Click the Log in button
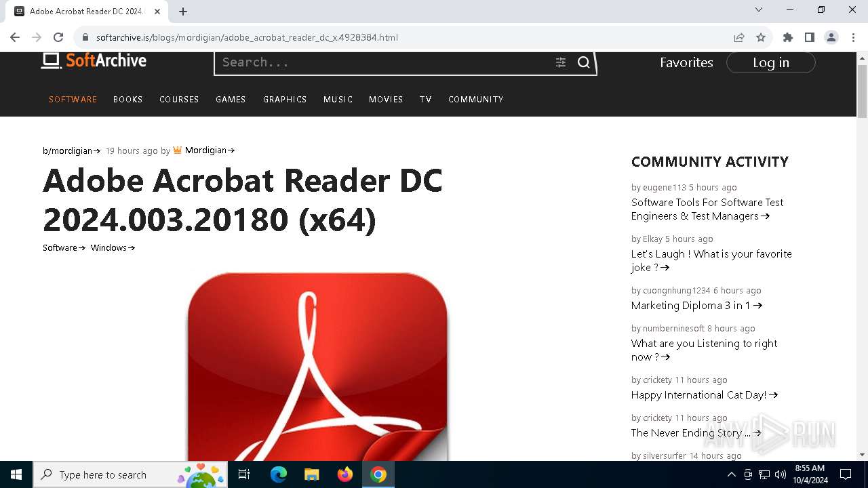The width and height of the screenshot is (868, 488). pos(771,62)
